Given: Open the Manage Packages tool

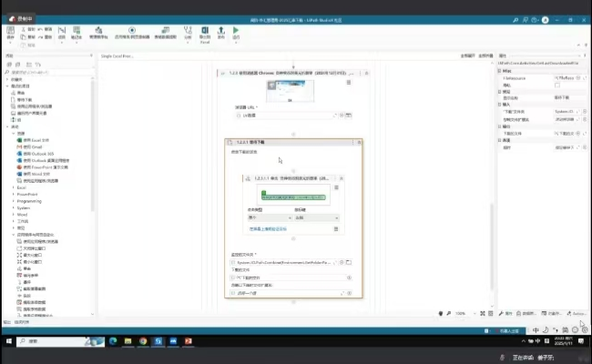Looking at the screenshot, I should coord(99,33).
